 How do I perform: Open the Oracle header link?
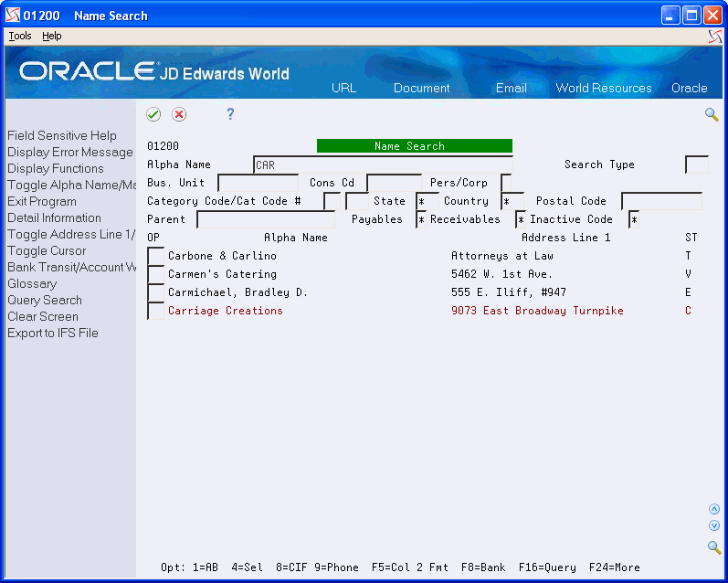(x=690, y=89)
